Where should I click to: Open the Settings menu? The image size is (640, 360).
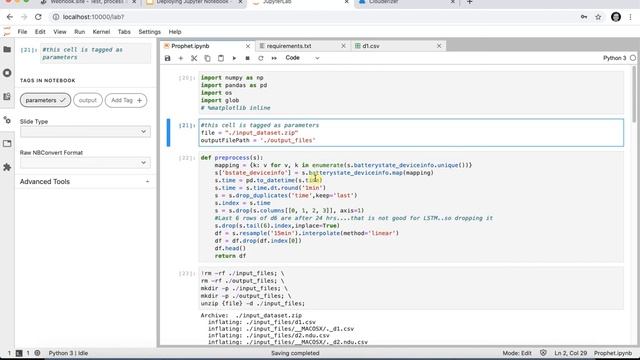pyautogui.click(x=149, y=32)
